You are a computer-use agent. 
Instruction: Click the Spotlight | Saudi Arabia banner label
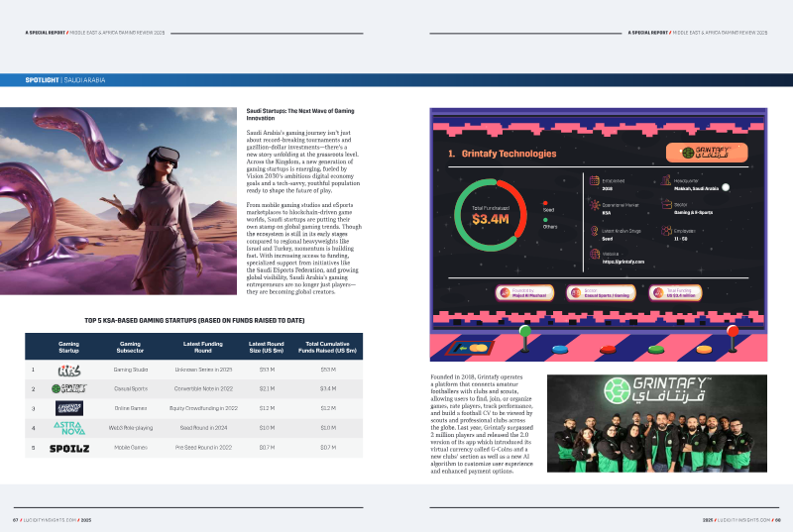tap(65, 80)
